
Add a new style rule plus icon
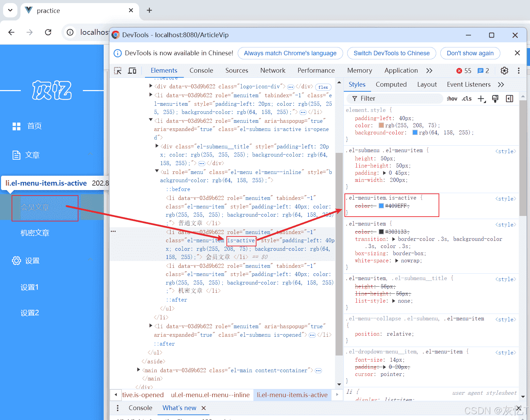pyautogui.click(x=481, y=99)
